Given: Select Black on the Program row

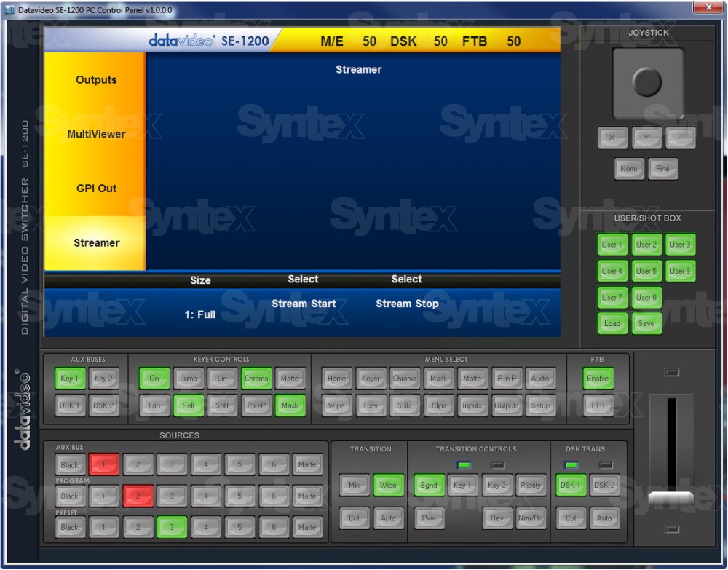Looking at the screenshot, I should 70,496.
